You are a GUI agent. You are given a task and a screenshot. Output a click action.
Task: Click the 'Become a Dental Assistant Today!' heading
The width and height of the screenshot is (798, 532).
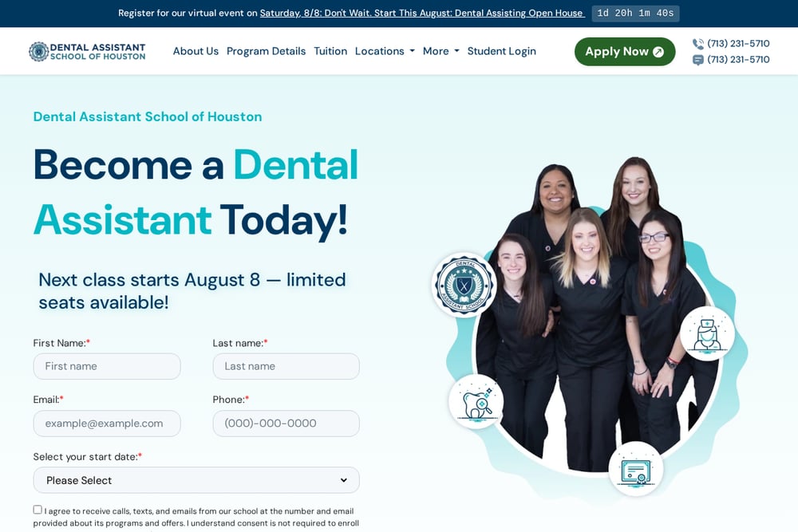[196, 192]
